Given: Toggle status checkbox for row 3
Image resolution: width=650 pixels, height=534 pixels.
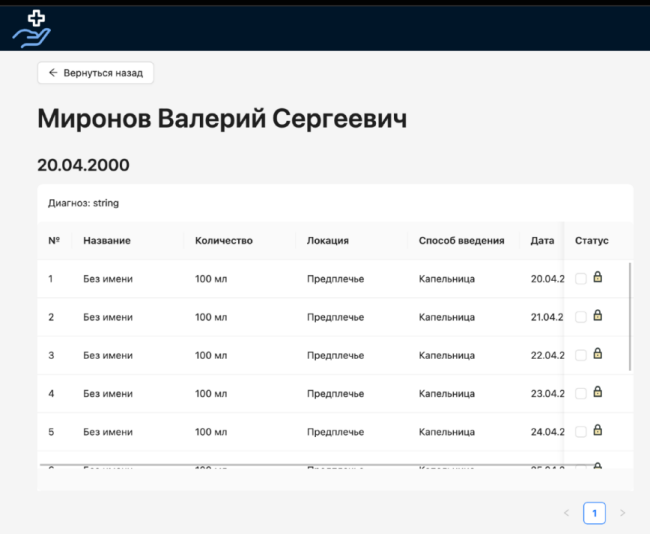Looking at the screenshot, I should click(581, 355).
